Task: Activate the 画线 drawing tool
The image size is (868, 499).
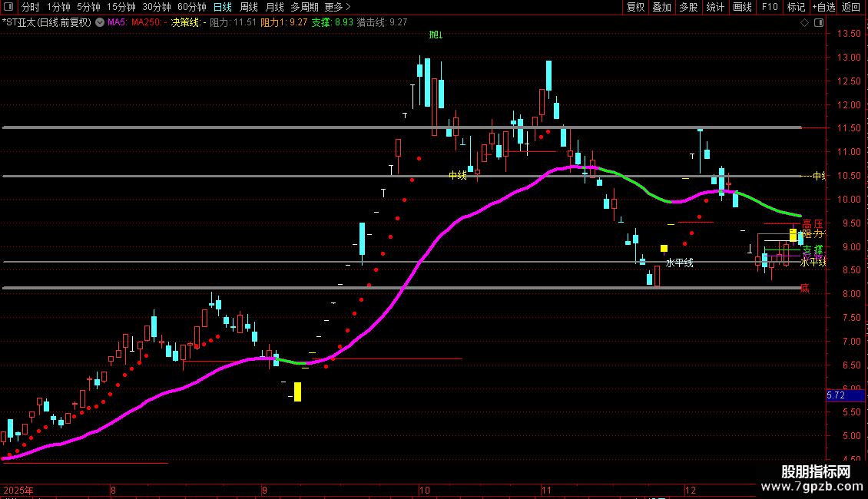Action: coord(742,7)
